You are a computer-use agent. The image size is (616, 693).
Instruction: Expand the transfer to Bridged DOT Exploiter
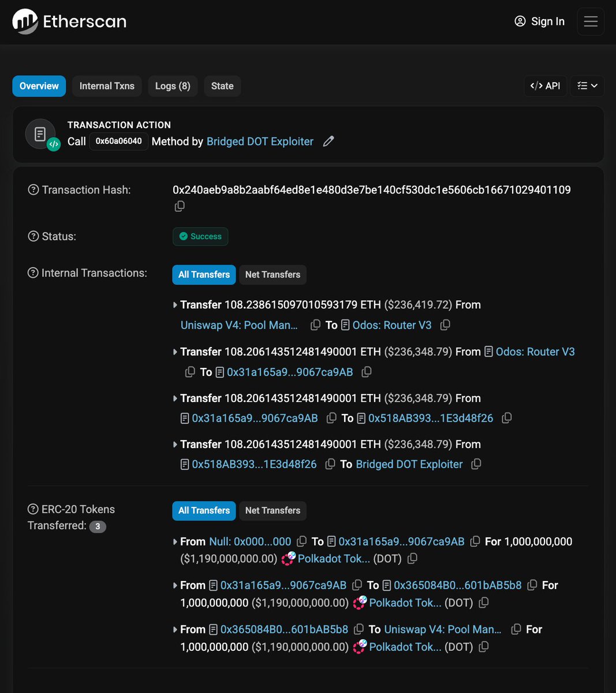click(175, 445)
